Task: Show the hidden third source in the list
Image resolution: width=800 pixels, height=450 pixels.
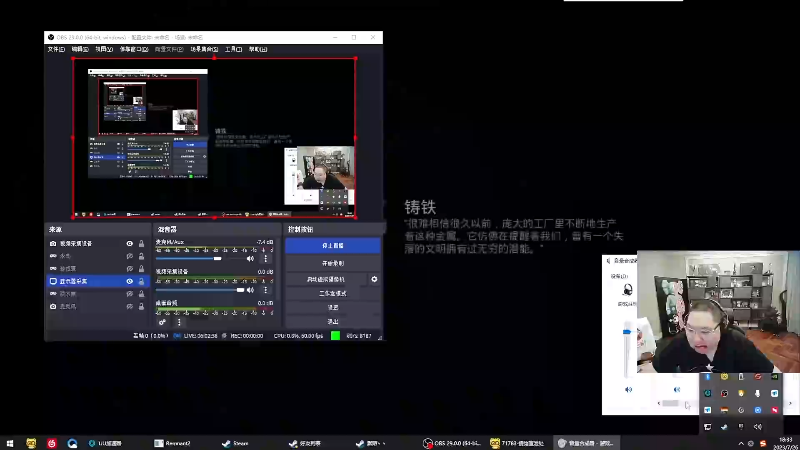Action: coord(130,268)
